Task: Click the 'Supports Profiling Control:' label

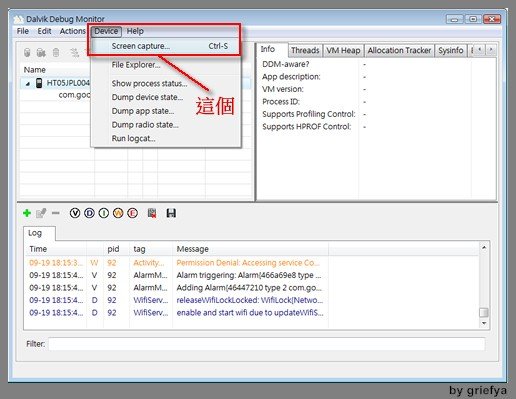Action: pos(309,114)
